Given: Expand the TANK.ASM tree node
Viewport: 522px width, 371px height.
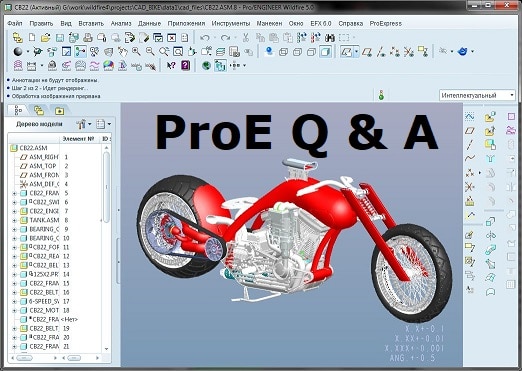Looking at the screenshot, I should point(14,220).
